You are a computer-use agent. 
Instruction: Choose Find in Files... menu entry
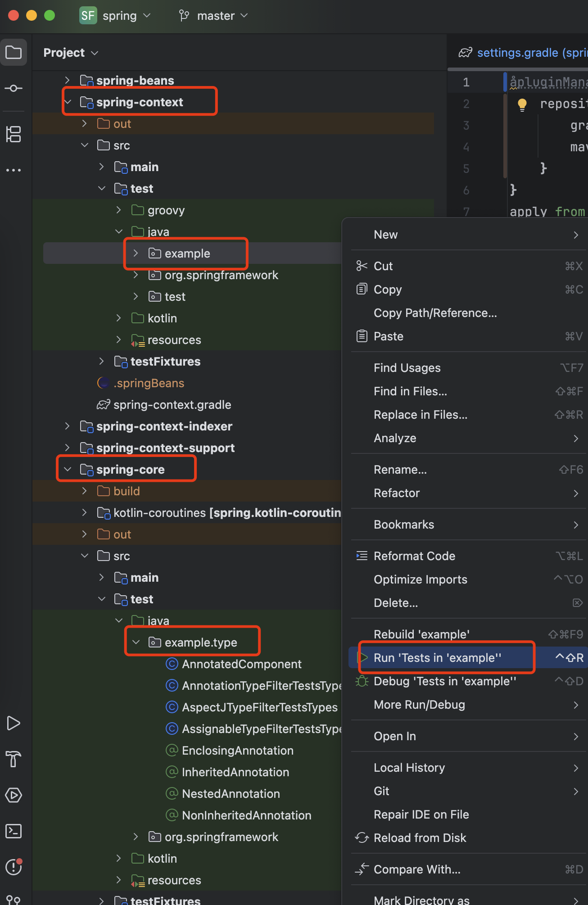point(468,391)
